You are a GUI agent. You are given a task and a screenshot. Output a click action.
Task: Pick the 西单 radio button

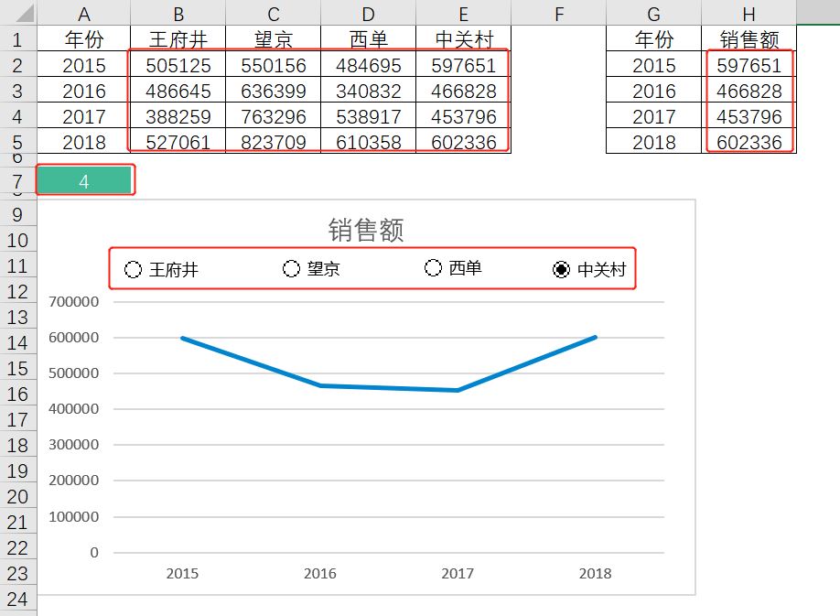click(x=433, y=269)
